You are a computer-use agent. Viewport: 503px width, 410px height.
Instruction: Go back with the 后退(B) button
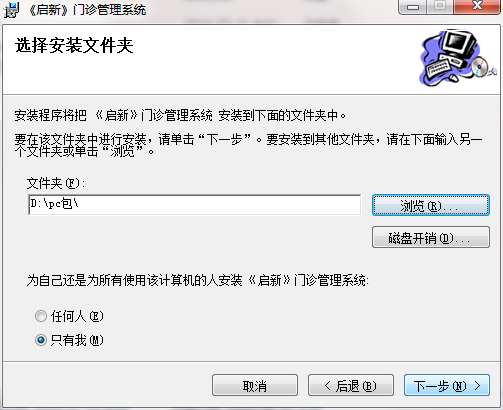tap(351, 385)
